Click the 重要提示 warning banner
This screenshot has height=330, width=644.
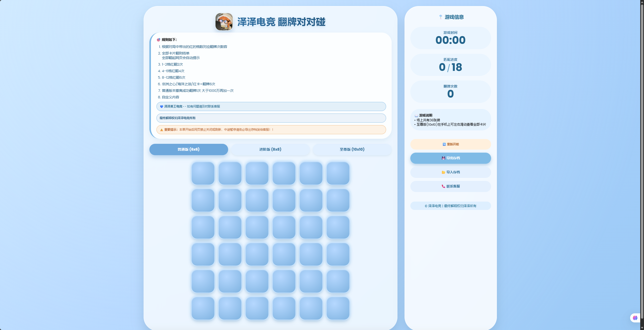(x=271, y=130)
